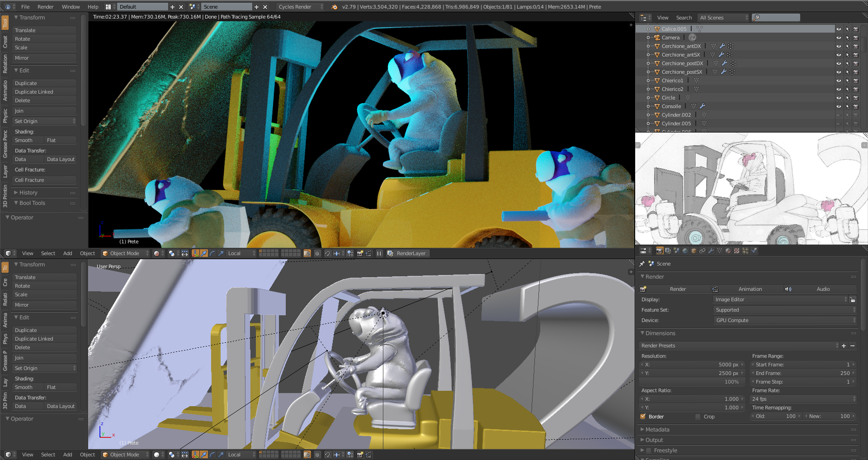Open the Feature Set dropdown
Image resolution: width=868 pixels, height=460 pixels.
point(785,310)
